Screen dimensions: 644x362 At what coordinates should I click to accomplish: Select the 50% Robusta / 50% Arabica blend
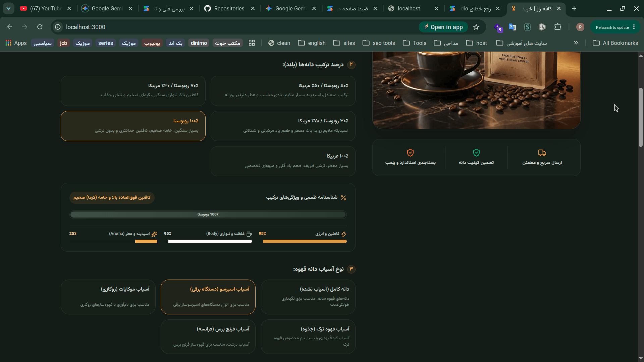tap(283, 91)
